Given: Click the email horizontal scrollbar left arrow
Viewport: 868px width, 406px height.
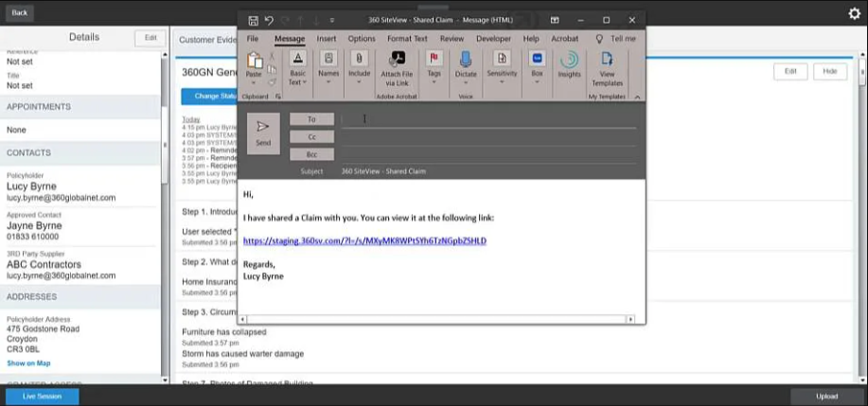Looking at the screenshot, I should click(242, 319).
